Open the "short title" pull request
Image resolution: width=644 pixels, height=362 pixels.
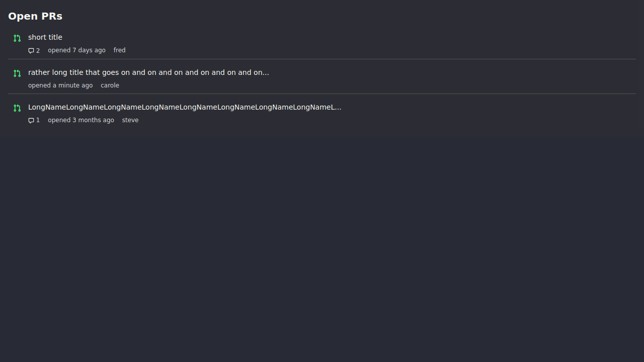[45, 37]
